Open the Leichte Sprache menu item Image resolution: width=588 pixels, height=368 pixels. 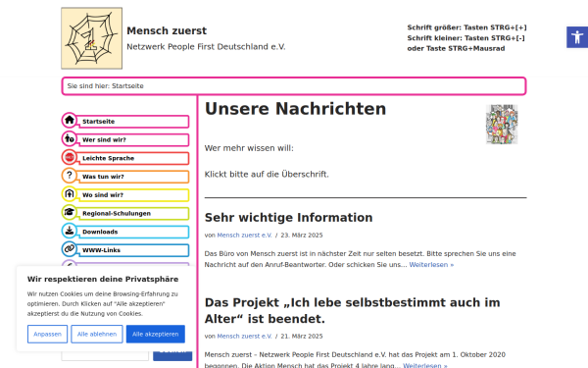pos(133,158)
